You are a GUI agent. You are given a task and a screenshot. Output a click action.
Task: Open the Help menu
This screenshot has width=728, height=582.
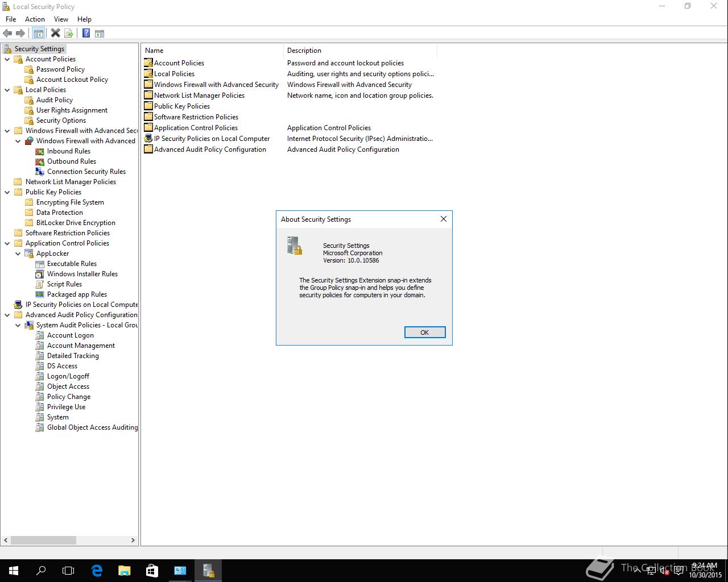84,19
